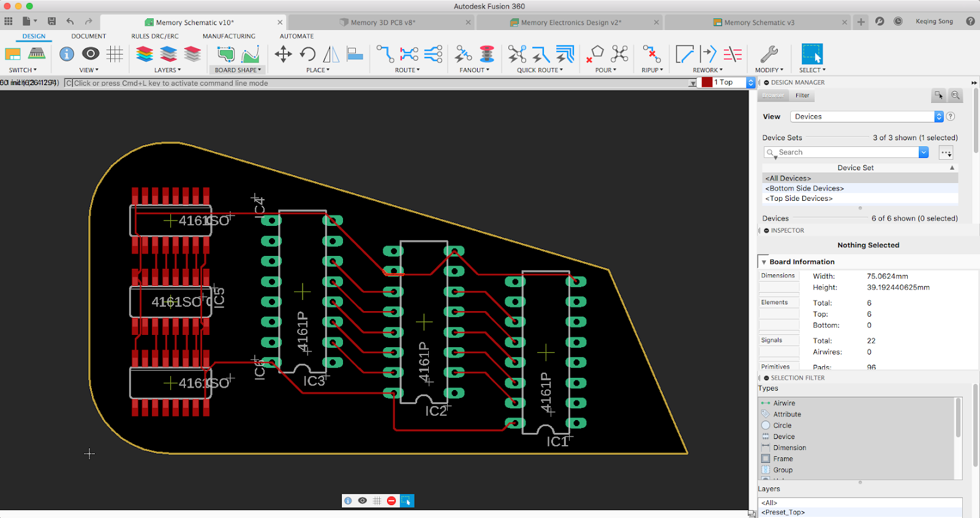Image resolution: width=980 pixels, height=518 pixels.
Task: Toggle the eye icon in bottom canvas toolbar
Action: (363, 501)
